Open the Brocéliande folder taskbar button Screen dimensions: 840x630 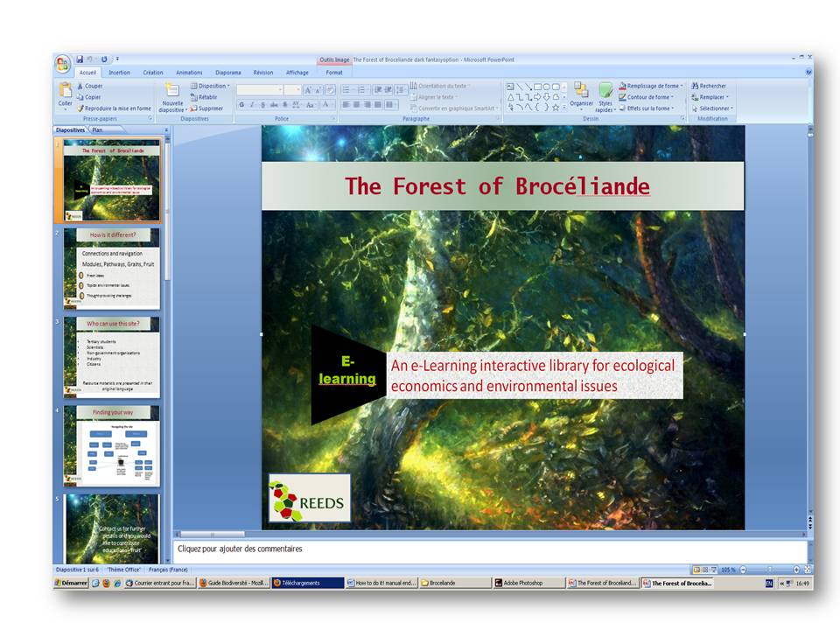click(x=455, y=584)
